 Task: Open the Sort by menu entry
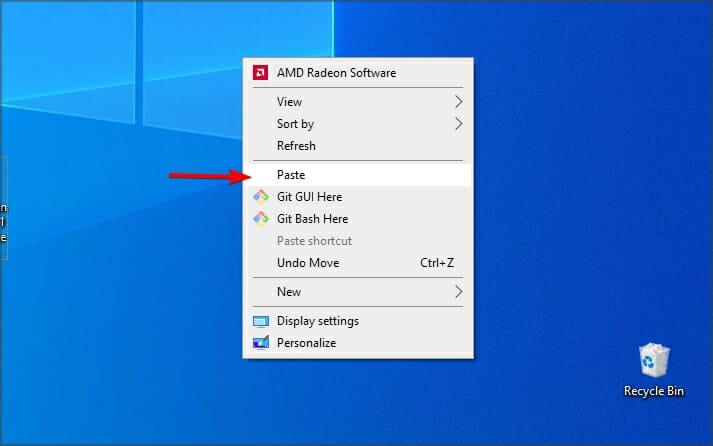(358, 124)
